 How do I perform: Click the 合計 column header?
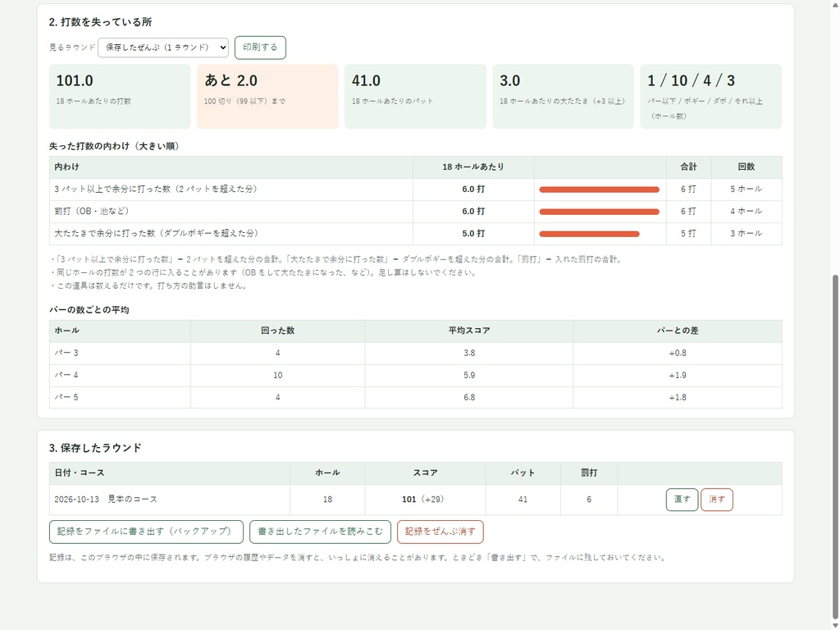click(689, 167)
